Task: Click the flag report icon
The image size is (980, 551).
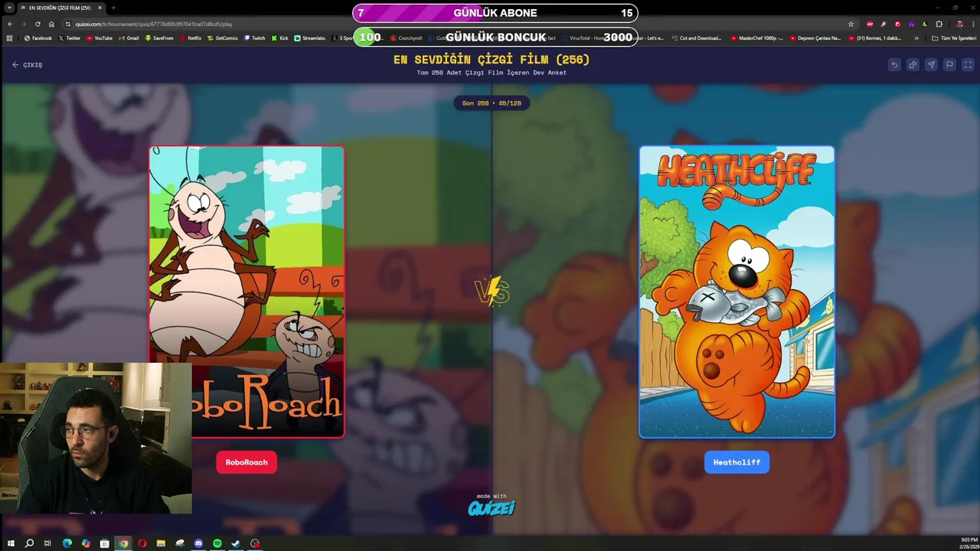Action: (949, 65)
